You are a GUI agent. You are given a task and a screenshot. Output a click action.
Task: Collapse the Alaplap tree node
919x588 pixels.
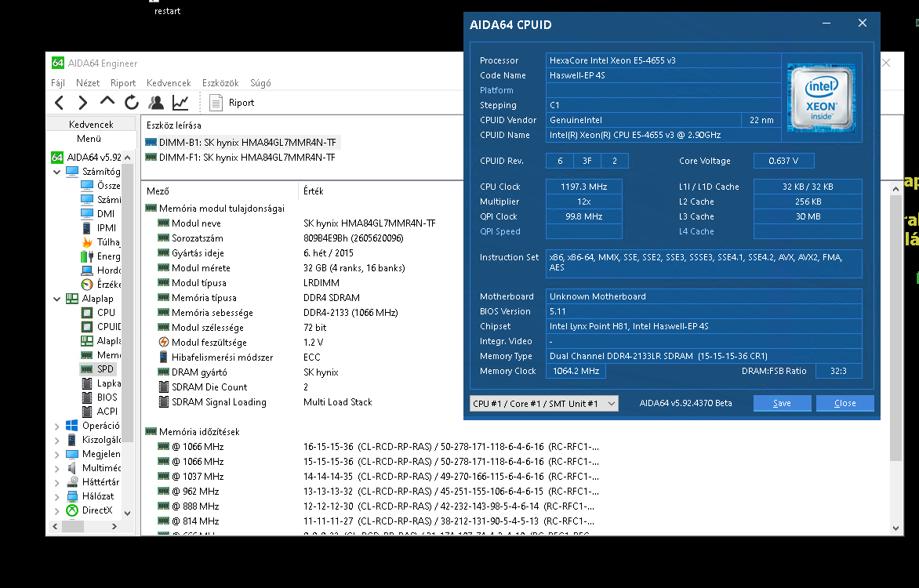[x=57, y=299]
